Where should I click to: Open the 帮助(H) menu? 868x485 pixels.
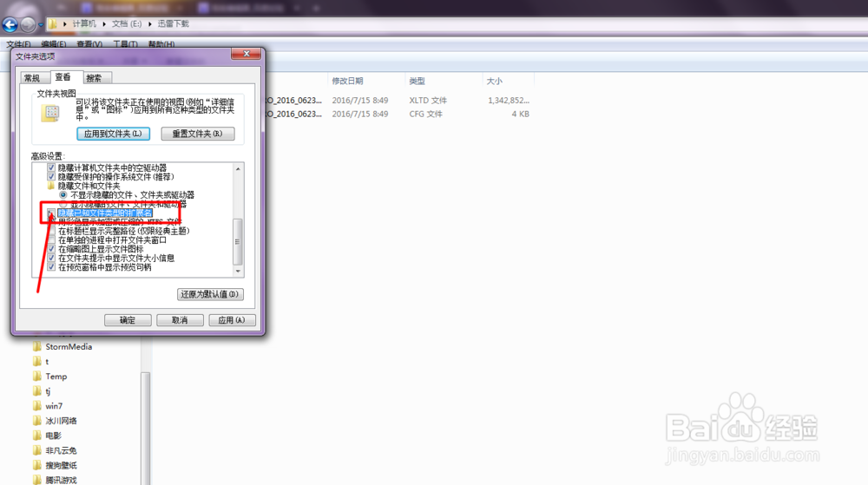coord(161,43)
